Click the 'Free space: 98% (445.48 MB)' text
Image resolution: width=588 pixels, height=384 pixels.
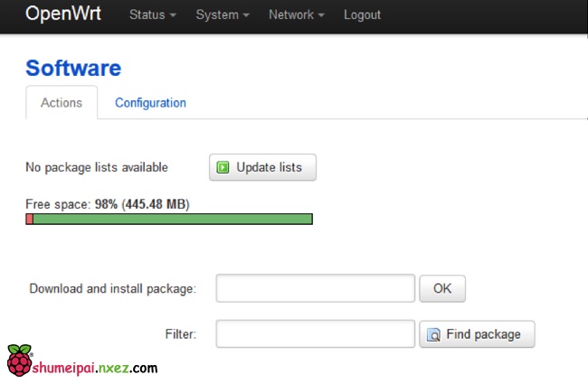pos(108,204)
